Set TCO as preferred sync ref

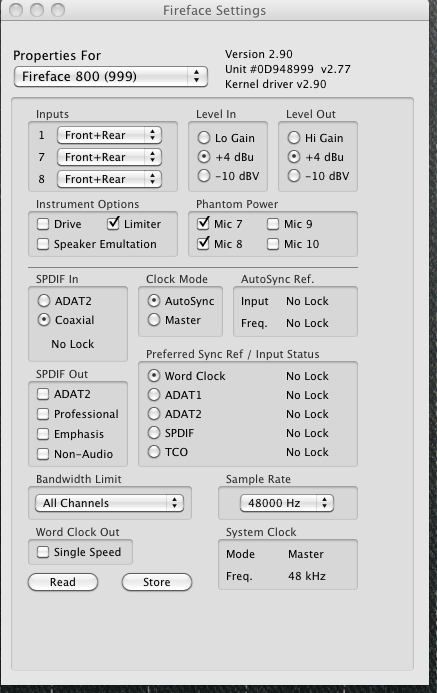154,452
